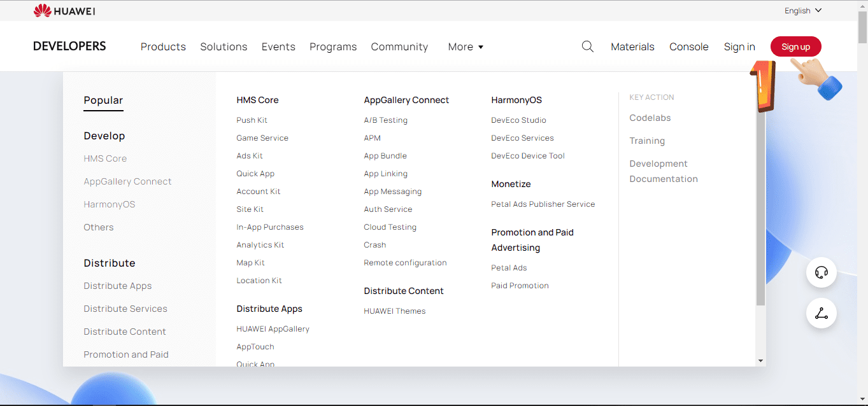Image resolution: width=868 pixels, height=406 pixels.
Task: Open DevEco Services link
Action: tap(522, 138)
